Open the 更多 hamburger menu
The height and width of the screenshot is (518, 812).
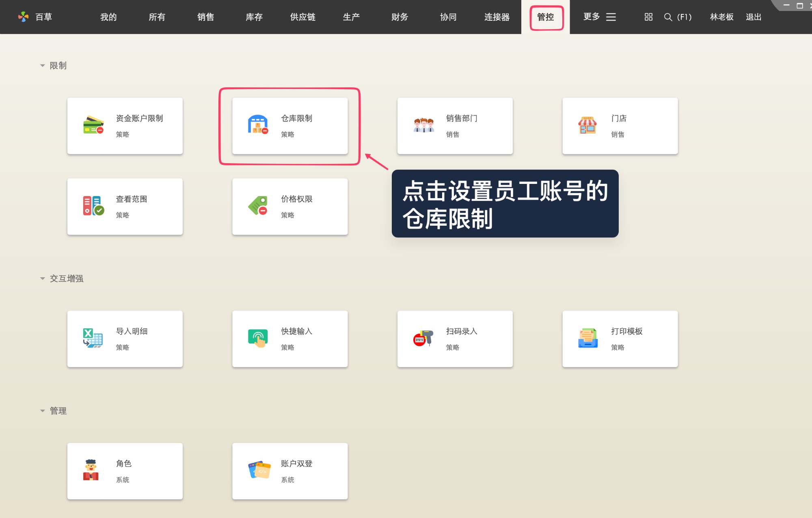point(611,17)
